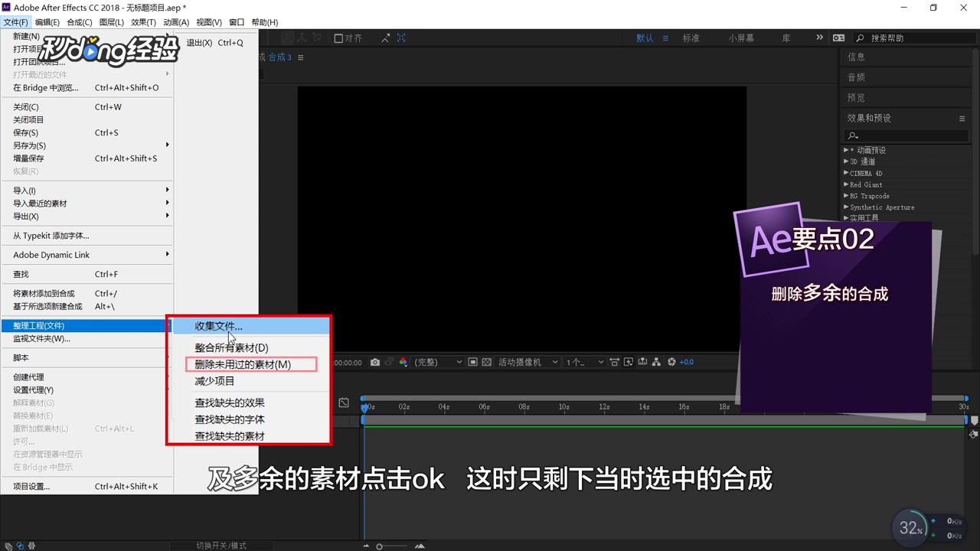980x551 pixels.
Task: Open the 效果和预设 panel menu icon
Action: (962, 119)
